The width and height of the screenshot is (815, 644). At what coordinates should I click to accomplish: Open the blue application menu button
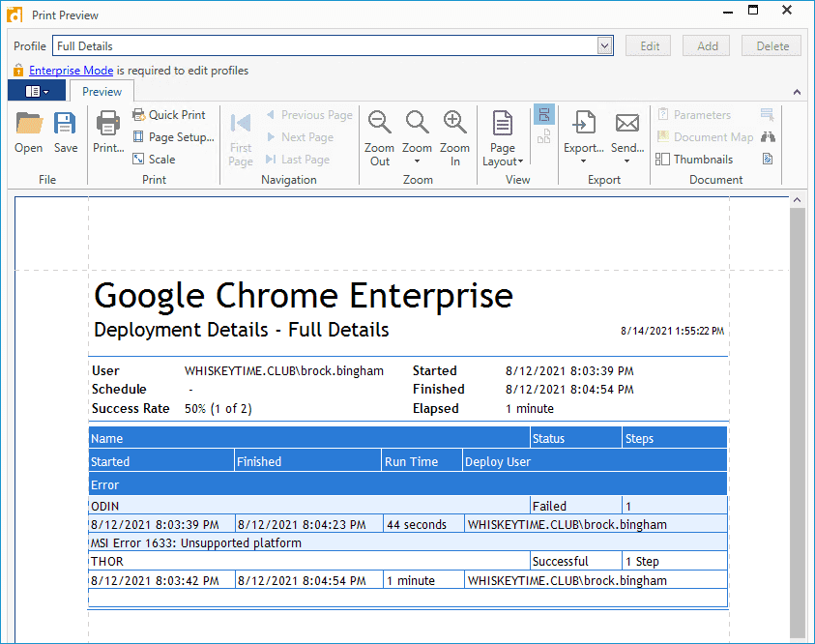tap(37, 91)
